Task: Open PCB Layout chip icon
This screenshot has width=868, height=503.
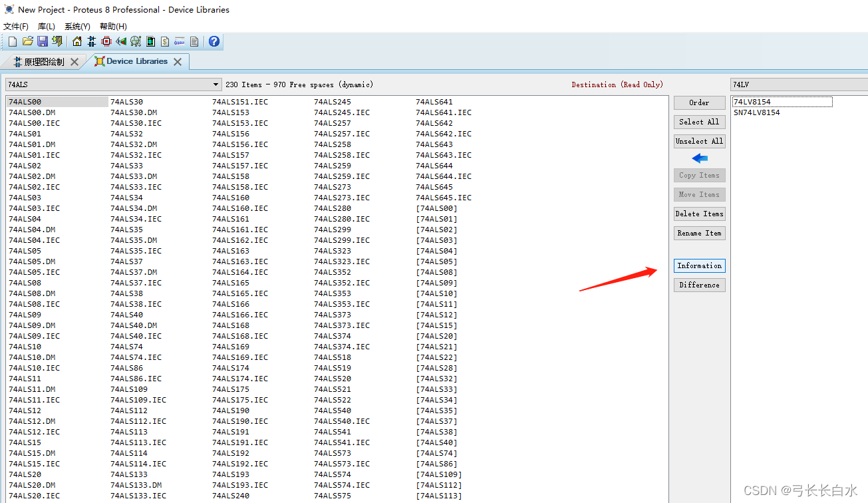Action: [106, 41]
